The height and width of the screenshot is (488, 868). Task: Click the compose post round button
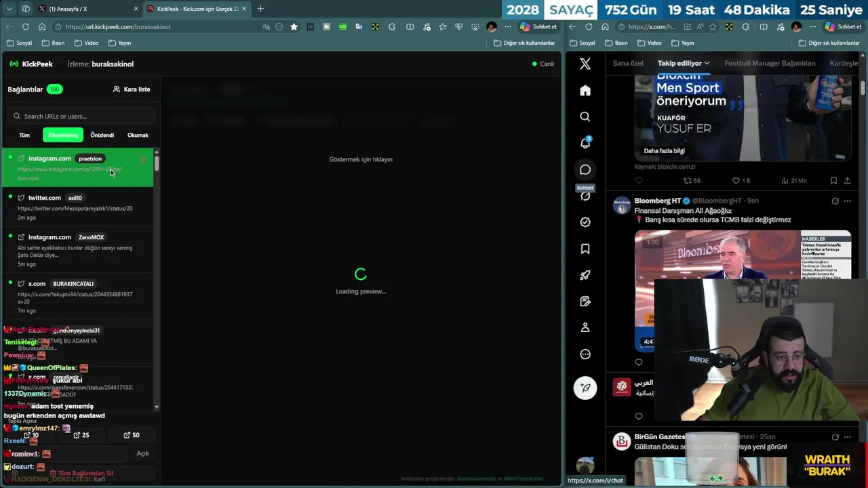click(x=585, y=388)
